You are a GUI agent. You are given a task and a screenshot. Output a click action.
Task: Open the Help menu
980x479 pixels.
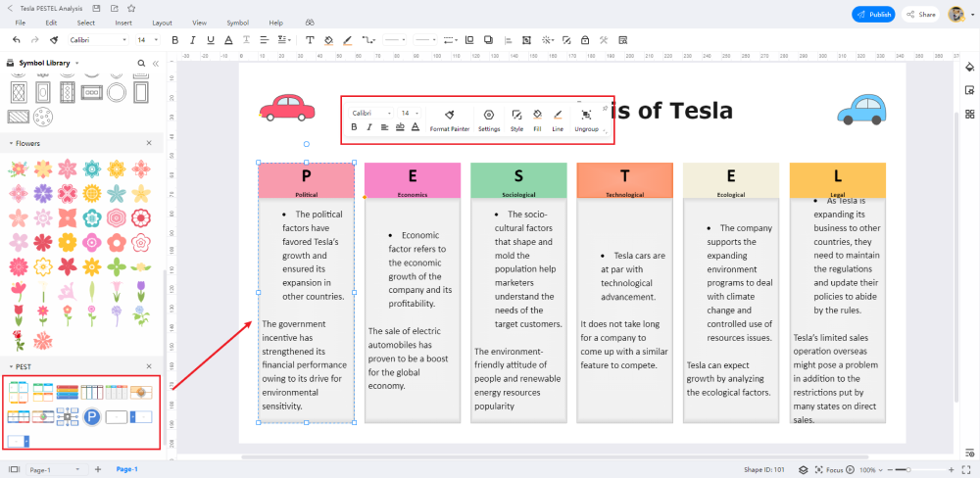click(276, 23)
